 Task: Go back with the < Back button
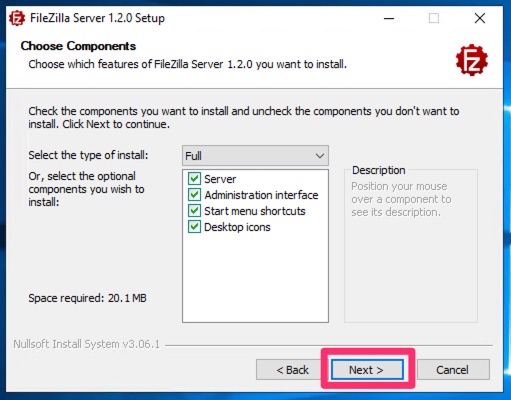(292, 370)
